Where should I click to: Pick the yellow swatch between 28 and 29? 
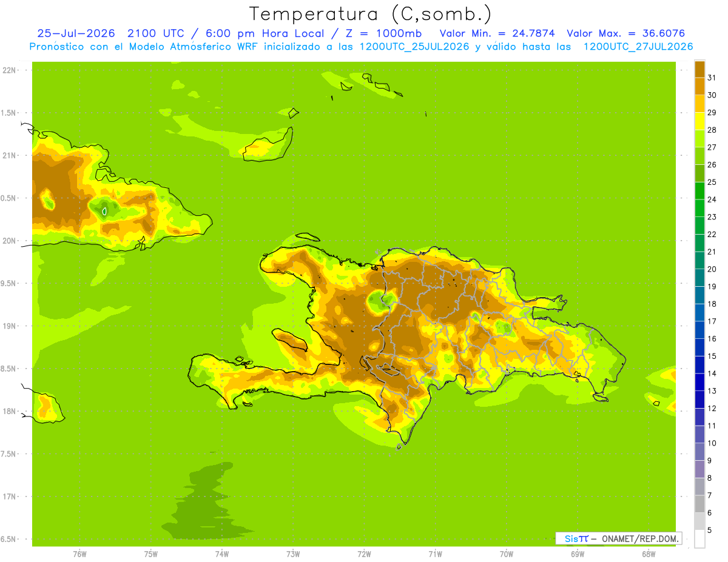pyautogui.click(x=699, y=121)
